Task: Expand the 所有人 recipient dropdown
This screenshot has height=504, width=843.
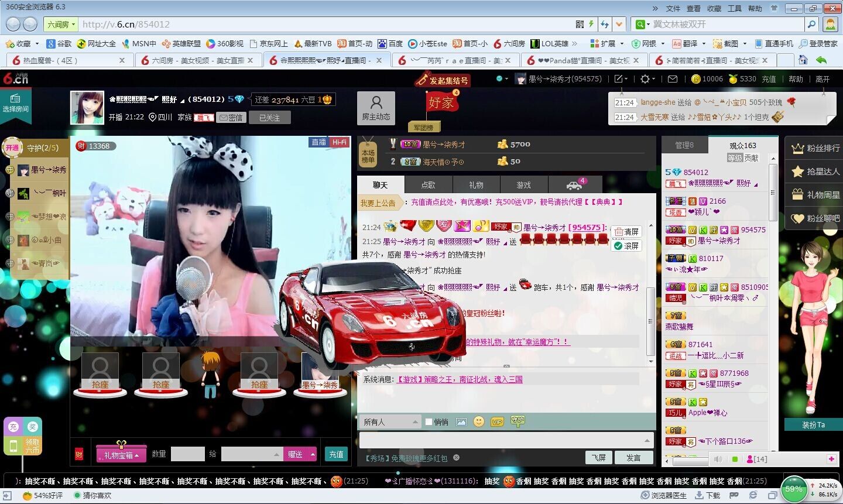Action: tap(390, 421)
